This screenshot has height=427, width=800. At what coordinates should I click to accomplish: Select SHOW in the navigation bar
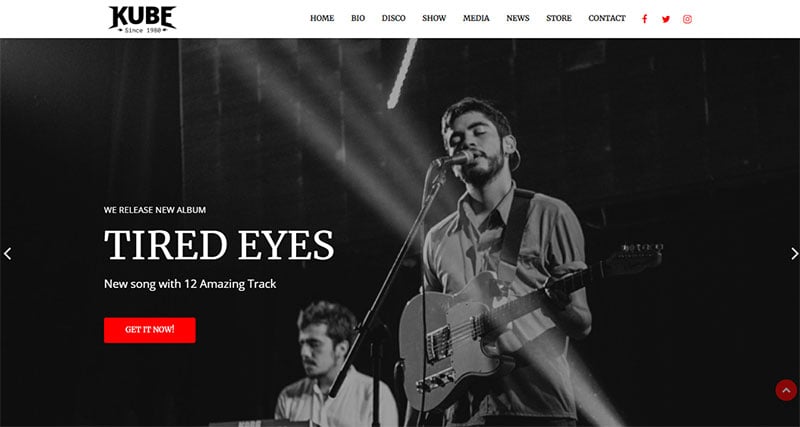click(434, 18)
